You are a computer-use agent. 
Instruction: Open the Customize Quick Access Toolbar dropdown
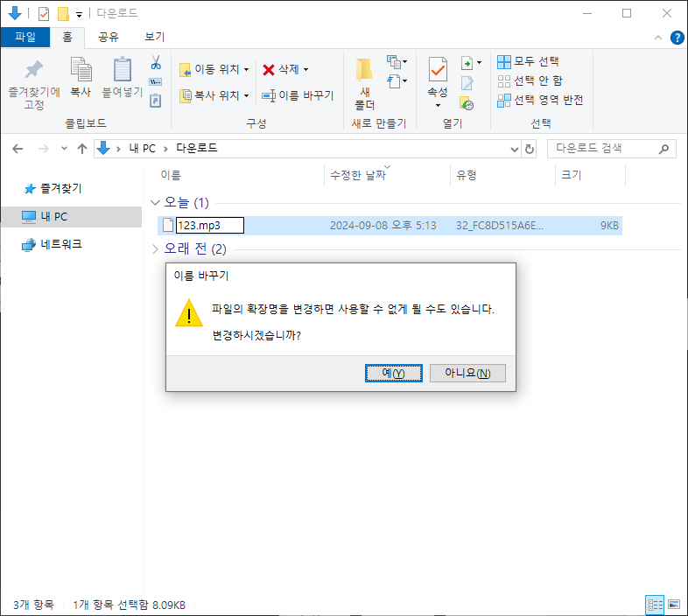point(79,15)
